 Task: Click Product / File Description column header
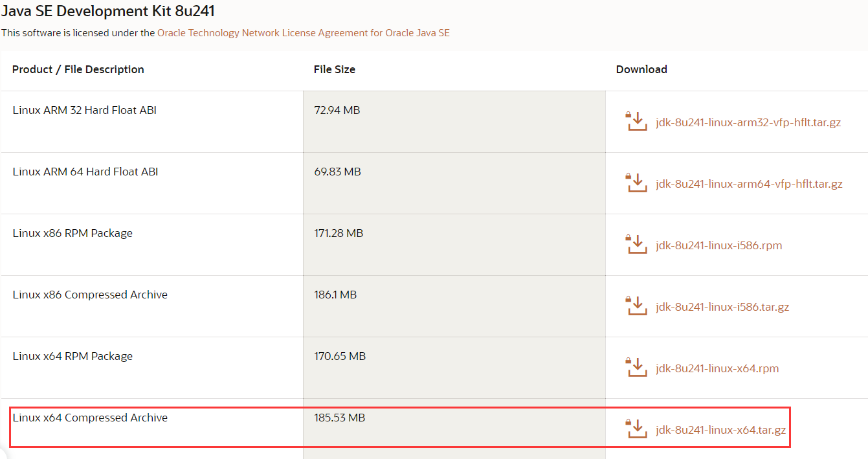point(78,69)
